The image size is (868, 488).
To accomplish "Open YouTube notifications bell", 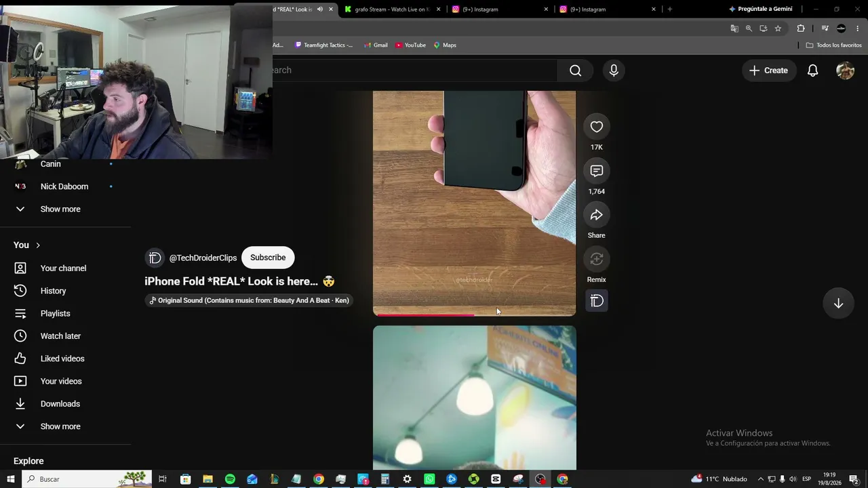I will (812, 70).
